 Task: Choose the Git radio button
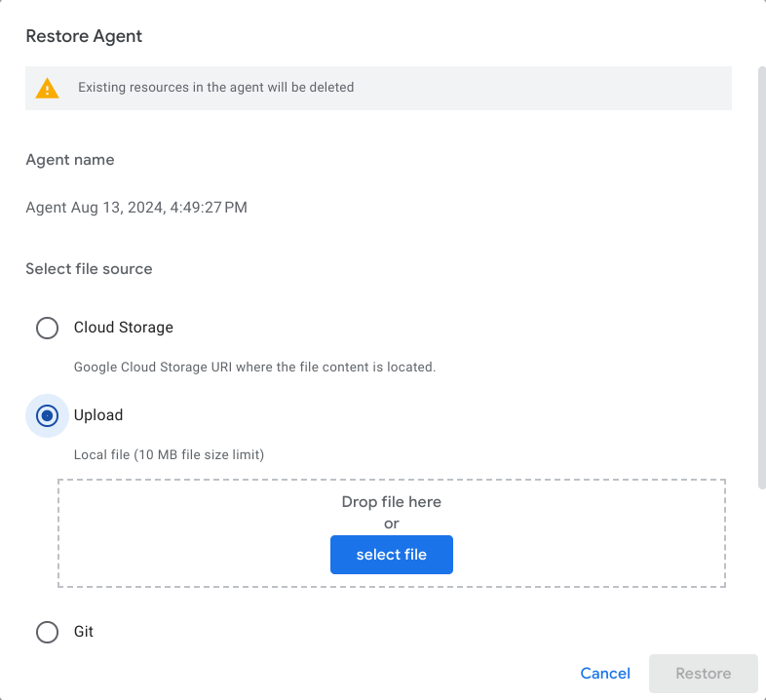[x=47, y=632]
